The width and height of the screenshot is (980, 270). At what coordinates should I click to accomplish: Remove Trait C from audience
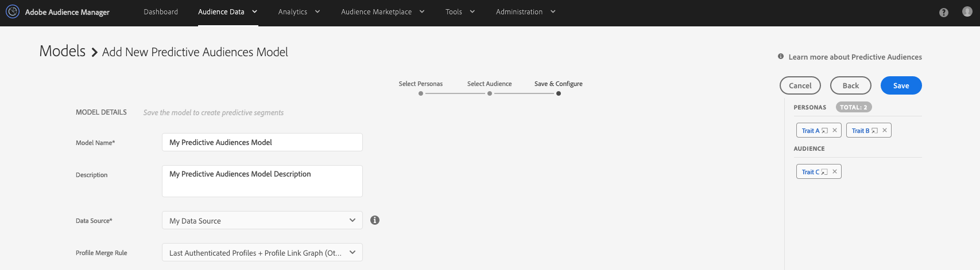point(835,171)
